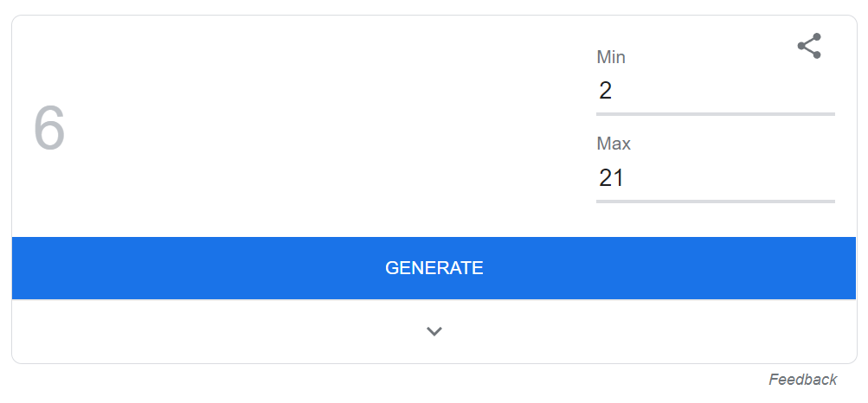Click the underline beneath the Min field
Image resolution: width=868 pixels, height=403 pixels.
[x=715, y=113]
